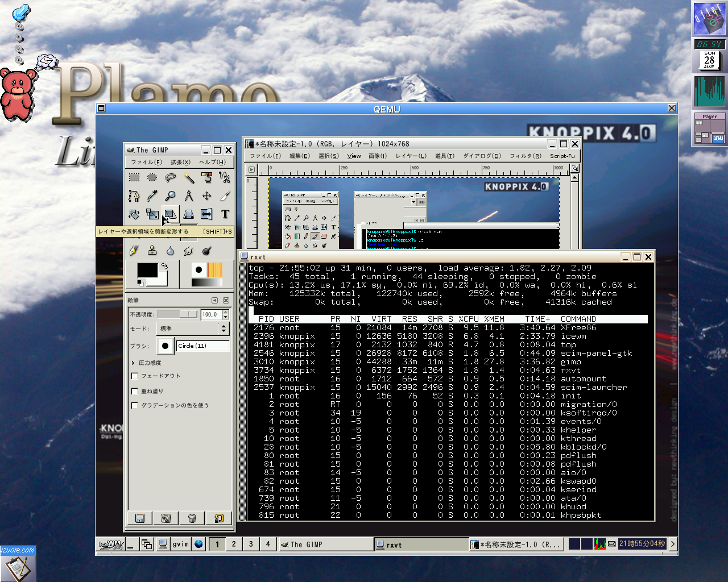
Task: Switch to workspace 2 on taskbar
Action: (x=234, y=544)
